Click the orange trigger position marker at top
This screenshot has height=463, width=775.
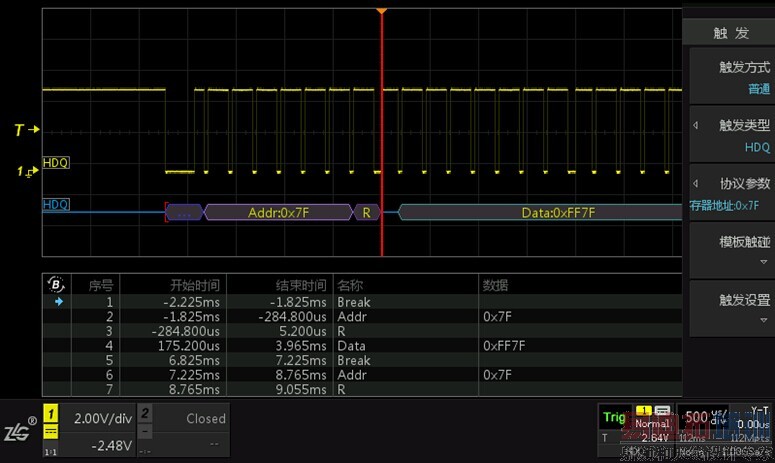pyautogui.click(x=381, y=11)
